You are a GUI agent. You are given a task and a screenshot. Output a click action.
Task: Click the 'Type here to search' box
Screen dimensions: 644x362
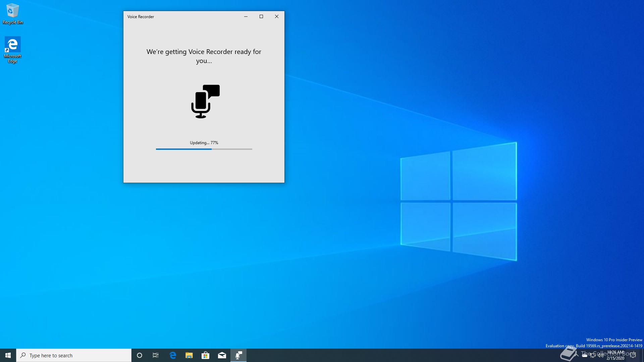pyautogui.click(x=74, y=355)
